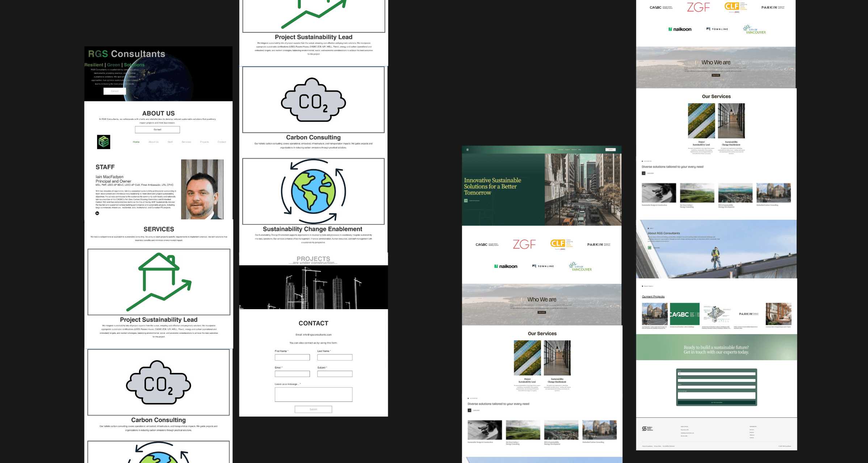Click the Current Projects link

(x=653, y=296)
